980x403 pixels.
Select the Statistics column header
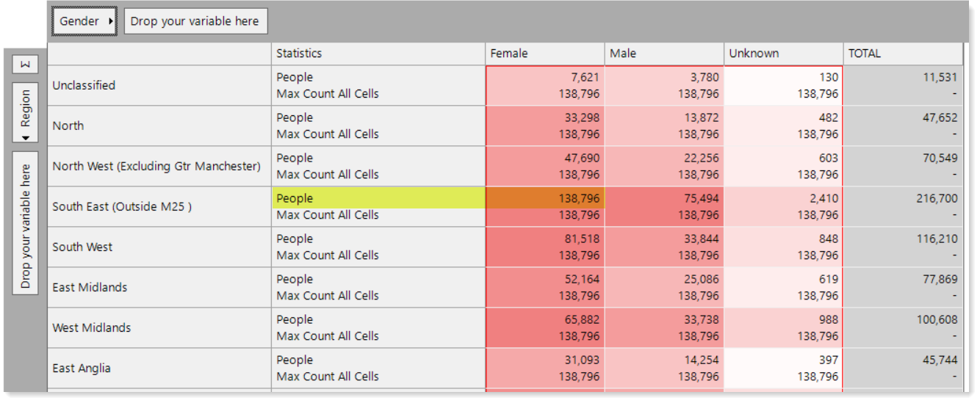[x=378, y=54]
